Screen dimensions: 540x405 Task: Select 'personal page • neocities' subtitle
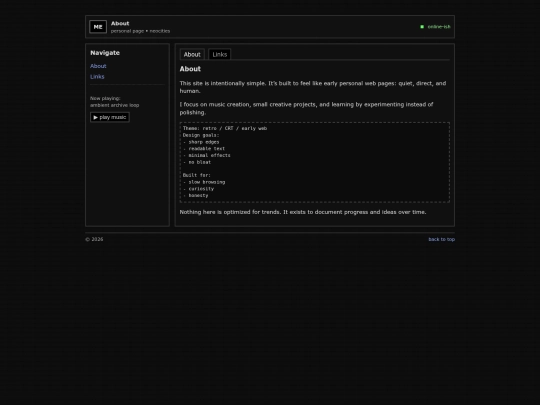click(x=140, y=31)
